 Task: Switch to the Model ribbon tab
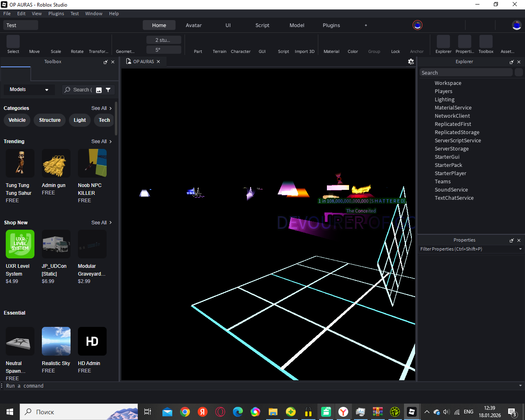click(x=297, y=25)
